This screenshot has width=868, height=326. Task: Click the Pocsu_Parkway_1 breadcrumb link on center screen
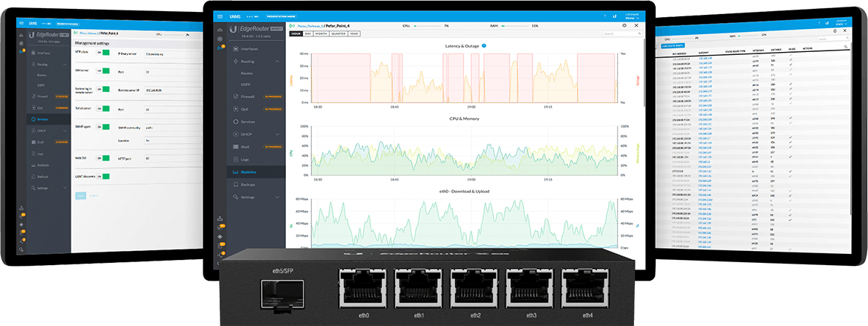[309, 25]
